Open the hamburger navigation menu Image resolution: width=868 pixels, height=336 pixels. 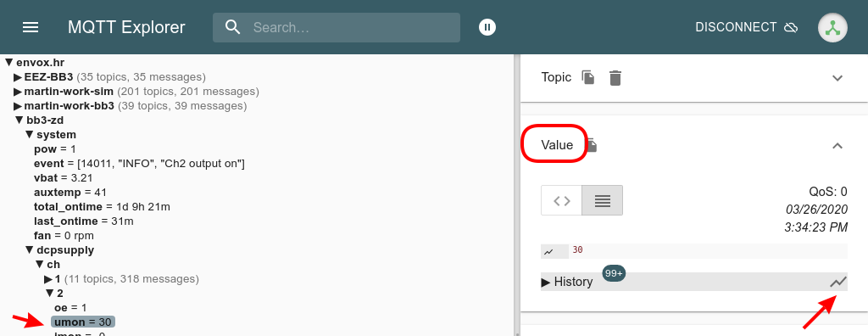(31, 27)
